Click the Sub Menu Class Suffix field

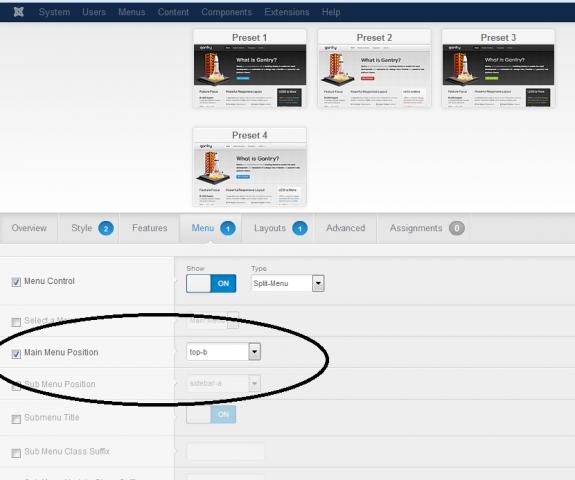226,451
